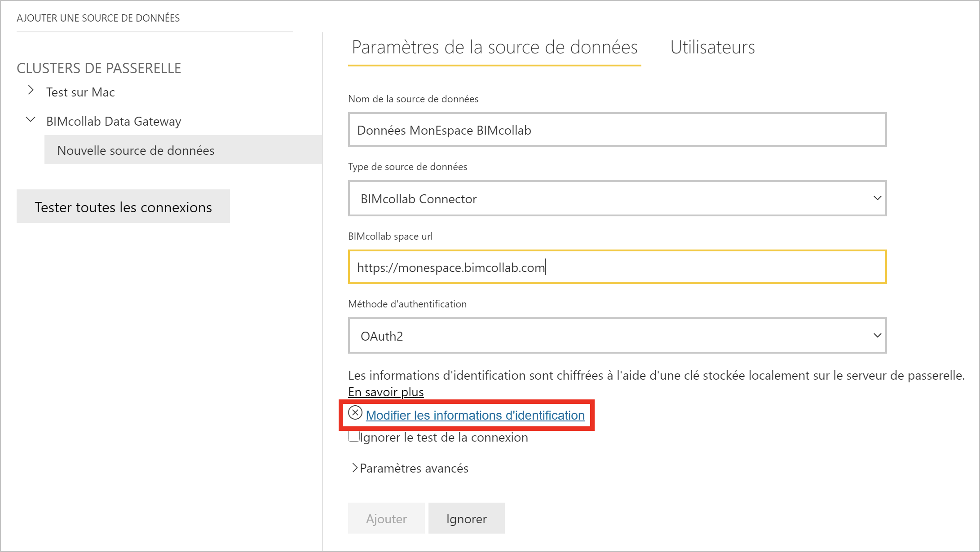Click the Ajouter button
Viewport: 980px width, 552px height.
[386, 518]
